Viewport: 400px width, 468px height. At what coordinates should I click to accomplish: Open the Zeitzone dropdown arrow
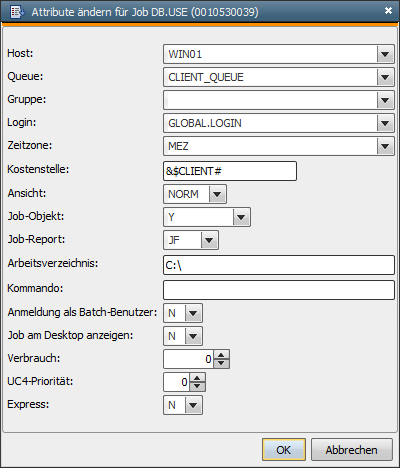click(385, 146)
